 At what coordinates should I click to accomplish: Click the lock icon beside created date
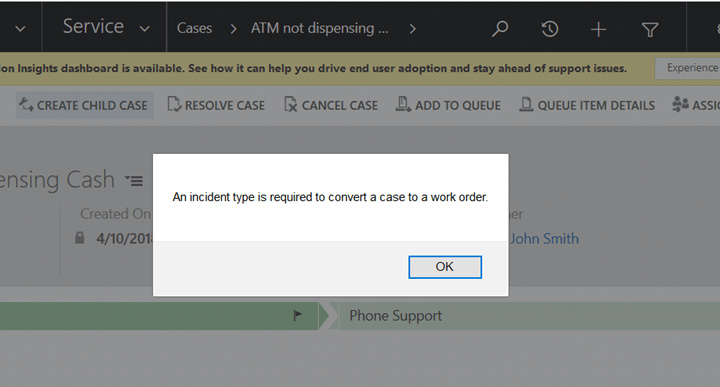(79, 238)
